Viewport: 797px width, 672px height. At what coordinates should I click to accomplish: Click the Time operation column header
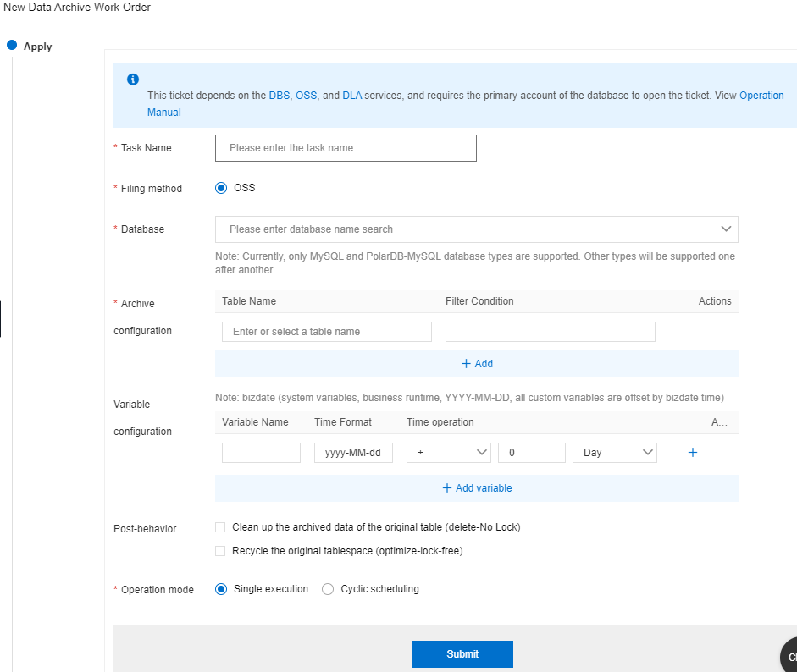pyautogui.click(x=440, y=422)
